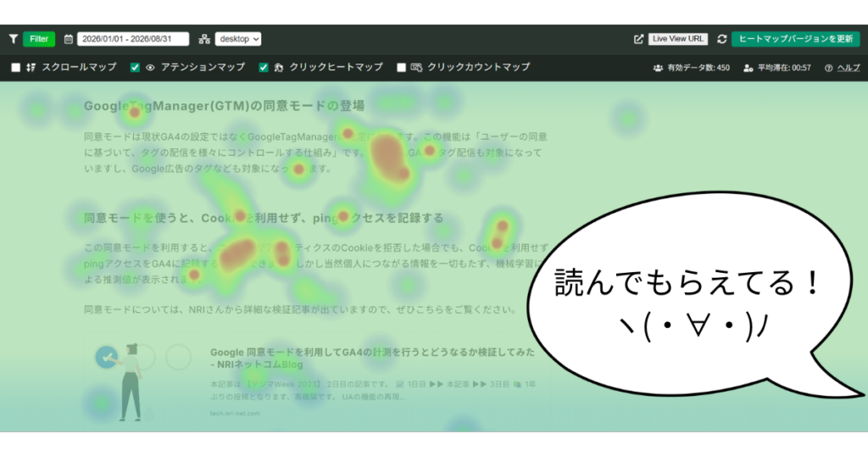This screenshot has height=456, width=868.
Task: Click the calendar icon beside date range
Action: (x=68, y=39)
